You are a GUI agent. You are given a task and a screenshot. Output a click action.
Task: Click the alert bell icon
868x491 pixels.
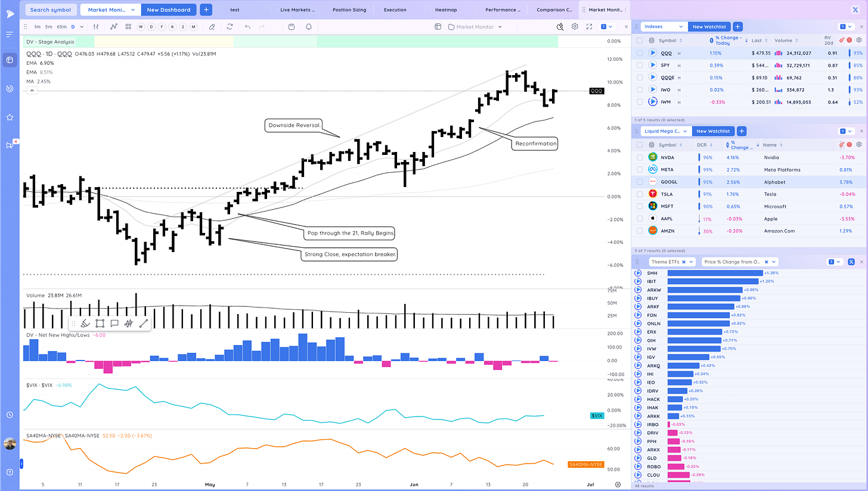309,27
